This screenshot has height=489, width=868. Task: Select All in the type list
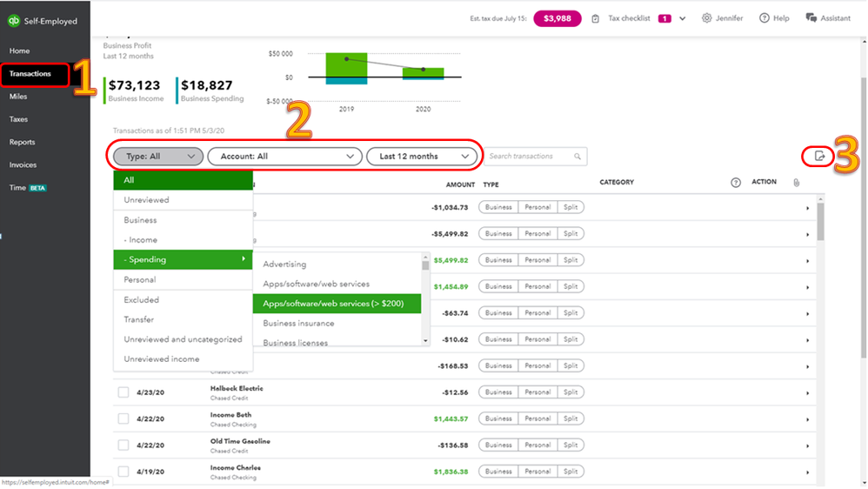coord(184,180)
